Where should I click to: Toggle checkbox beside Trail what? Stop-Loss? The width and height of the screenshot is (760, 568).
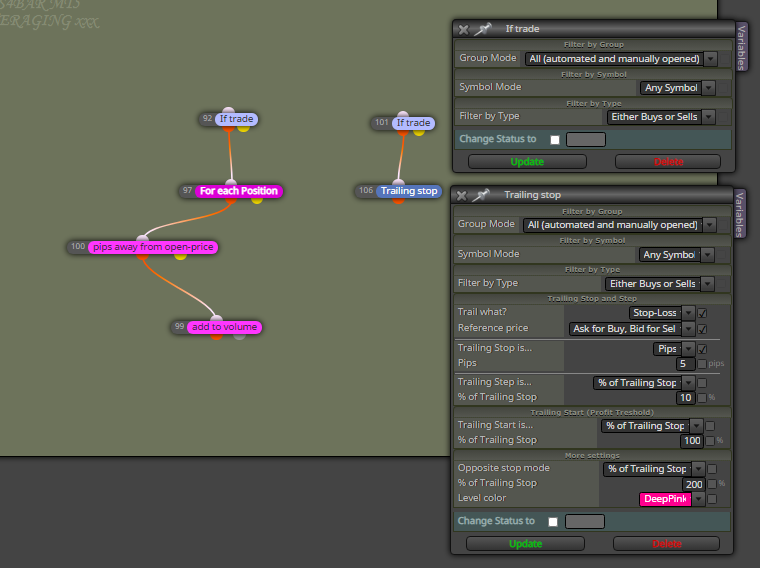click(702, 314)
